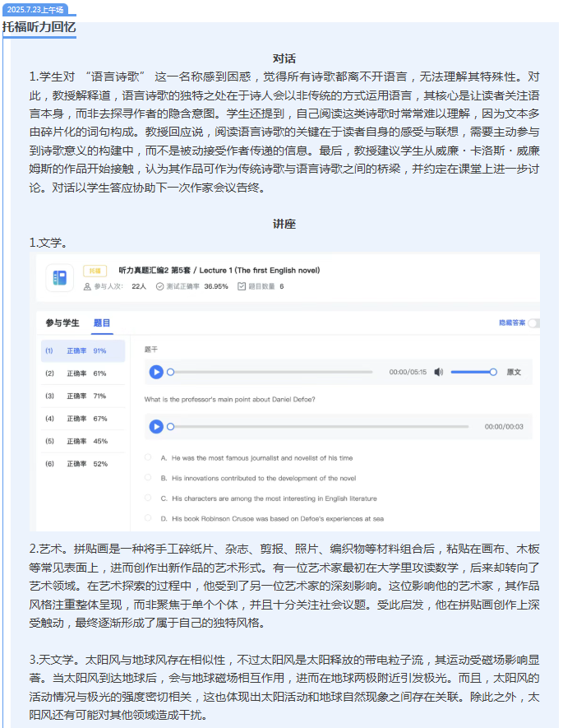
Task: Toggle the 隐藏答案 switch
Action: 533,322
